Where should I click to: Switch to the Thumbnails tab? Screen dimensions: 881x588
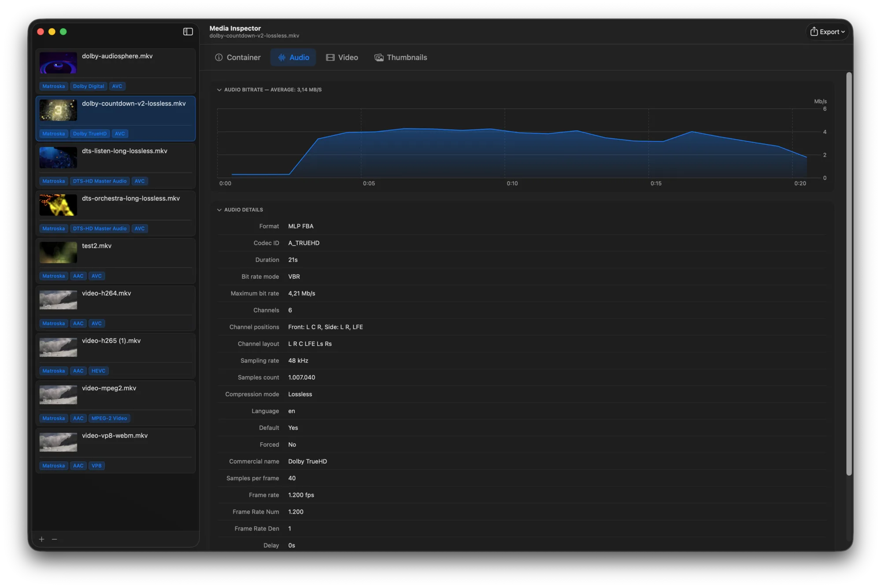(401, 57)
